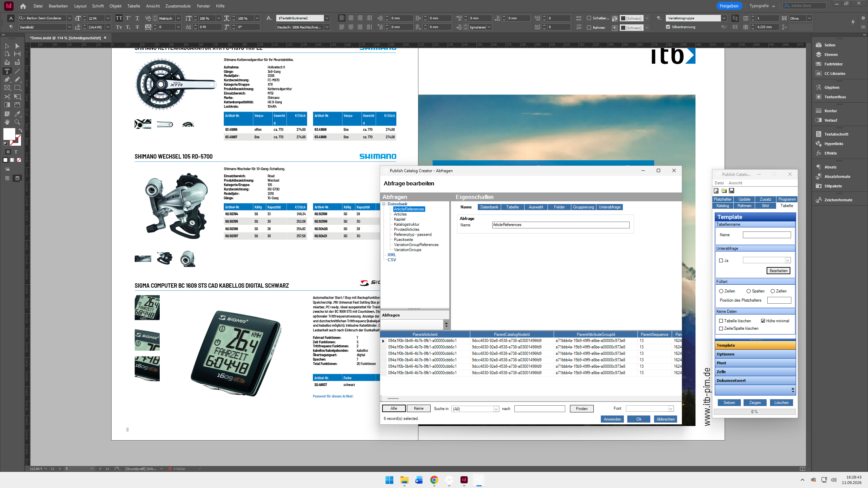
Task: Open the language dropdown Deutsch 2006
Action: [327, 27]
